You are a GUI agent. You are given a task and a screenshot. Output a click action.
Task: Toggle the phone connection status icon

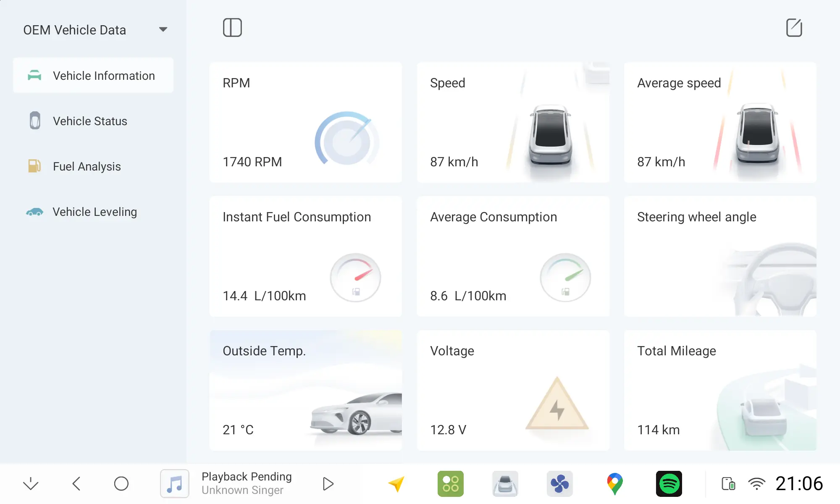pyautogui.click(x=728, y=483)
